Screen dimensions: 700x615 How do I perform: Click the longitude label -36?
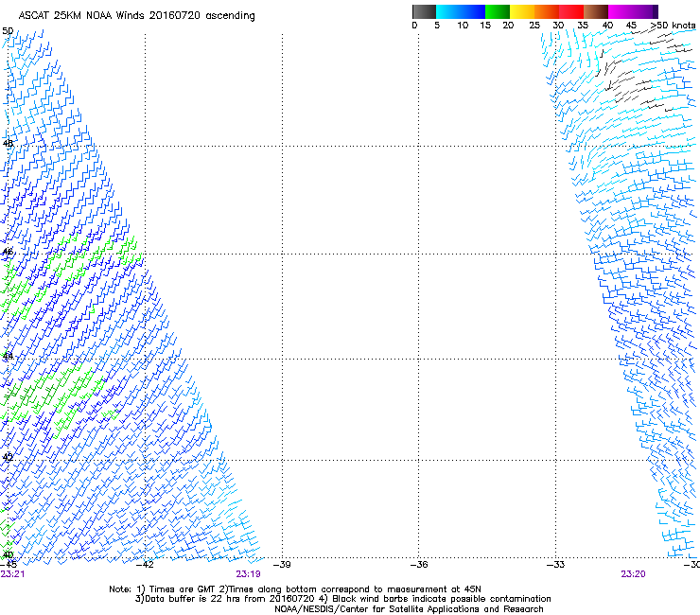tap(419, 565)
